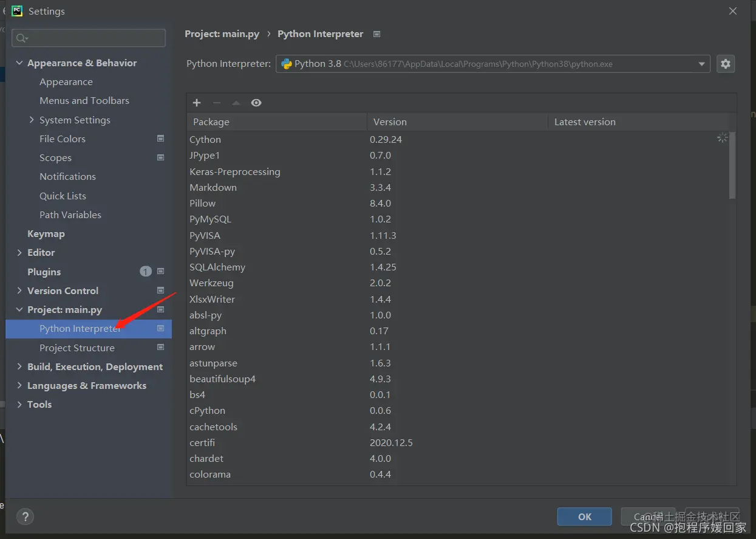Select the Werkzeug package row
Screen dimensions: 756x539
[x=458, y=283]
